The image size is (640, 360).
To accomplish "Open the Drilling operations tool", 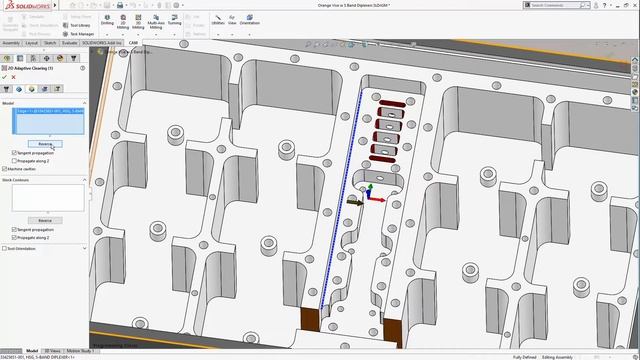I will click(x=107, y=20).
